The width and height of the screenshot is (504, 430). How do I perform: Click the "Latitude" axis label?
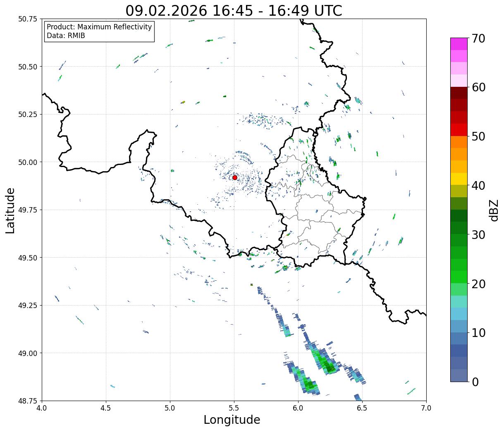[10, 210]
